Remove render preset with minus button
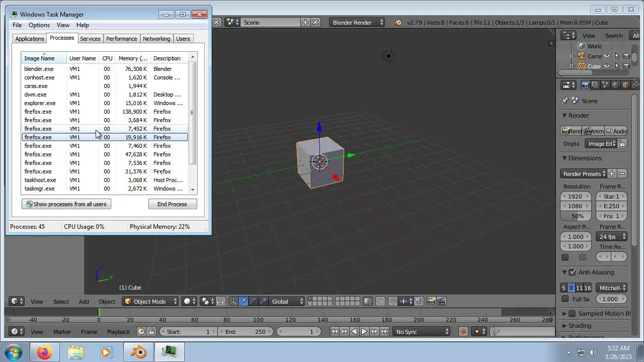The width and height of the screenshot is (644, 362). tap(622, 174)
